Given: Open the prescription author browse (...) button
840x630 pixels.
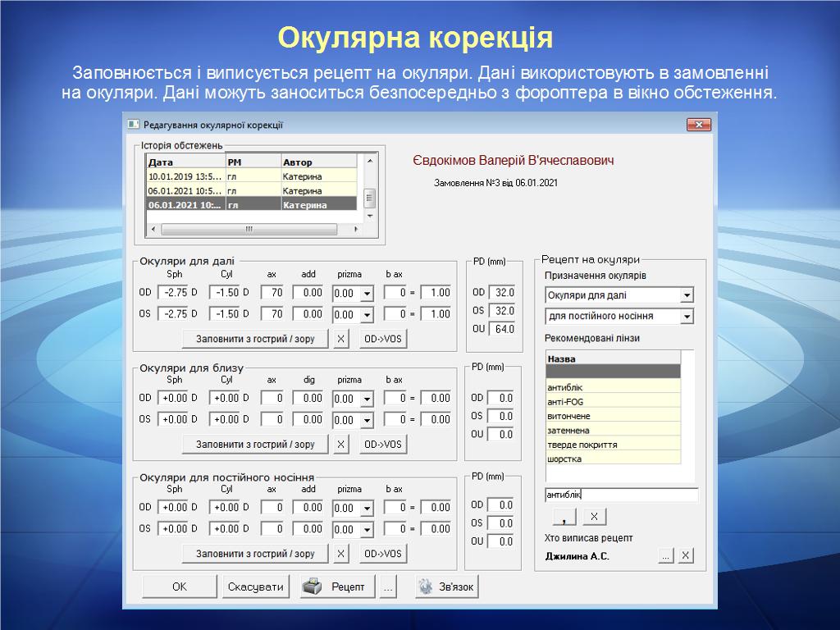Looking at the screenshot, I should [x=666, y=556].
